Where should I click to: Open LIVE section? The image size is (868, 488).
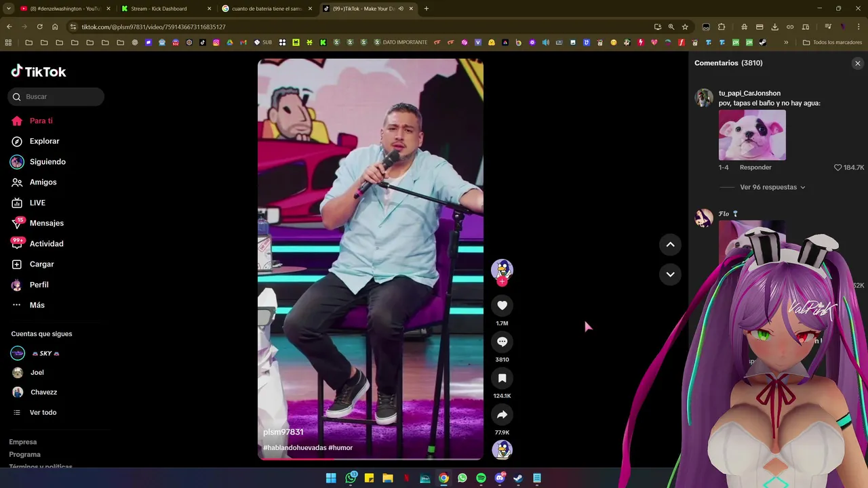click(37, 203)
